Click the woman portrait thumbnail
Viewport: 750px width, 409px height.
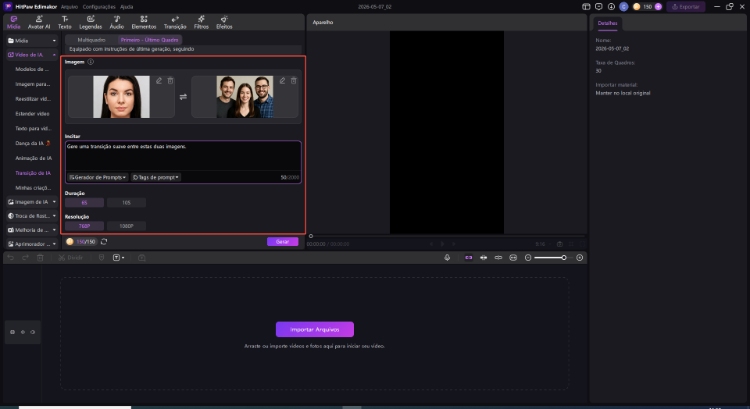(121, 97)
